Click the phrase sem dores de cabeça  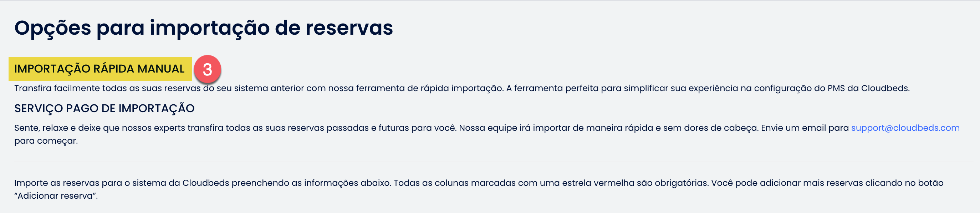[x=711, y=128]
